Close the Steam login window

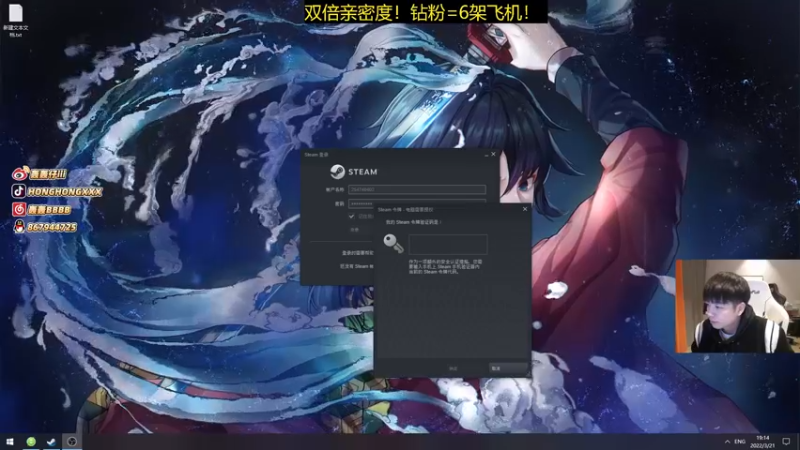493,154
